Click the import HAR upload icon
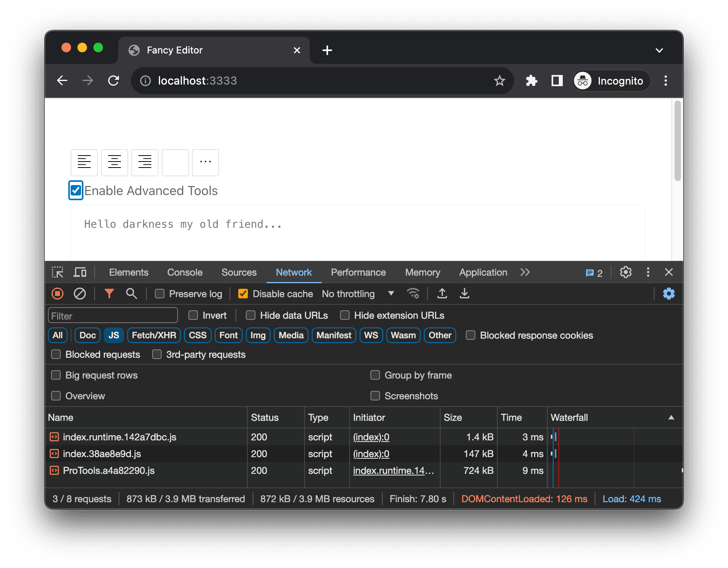 click(x=442, y=294)
